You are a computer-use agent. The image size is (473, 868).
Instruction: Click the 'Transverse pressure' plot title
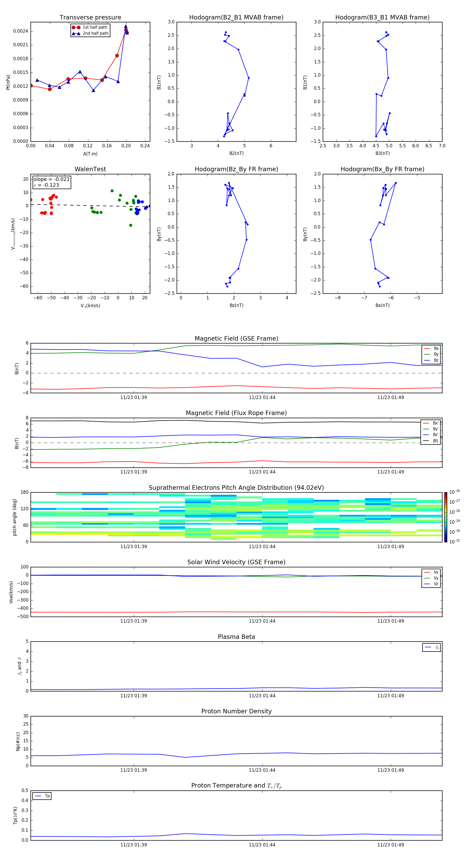(90, 18)
